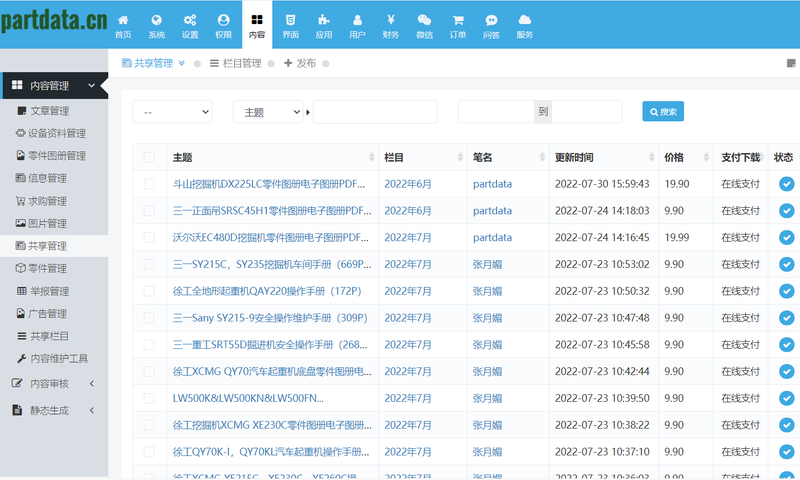Toggle the status check icon for LW500K row
Image resolution: width=800 pixels, height=480 pixels.
(x=786, y=398)
